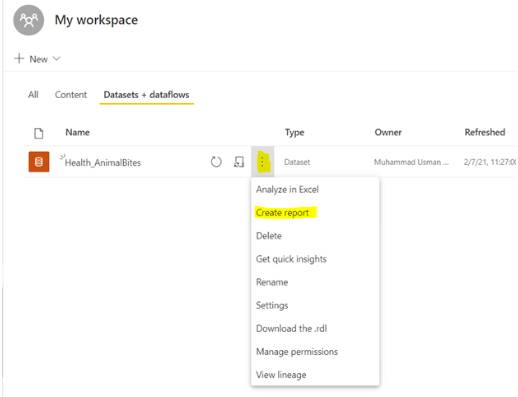Sort by the Refreshed column header
Screen dimensions: 518x397
pyautogui.click(x=485, y=132)
